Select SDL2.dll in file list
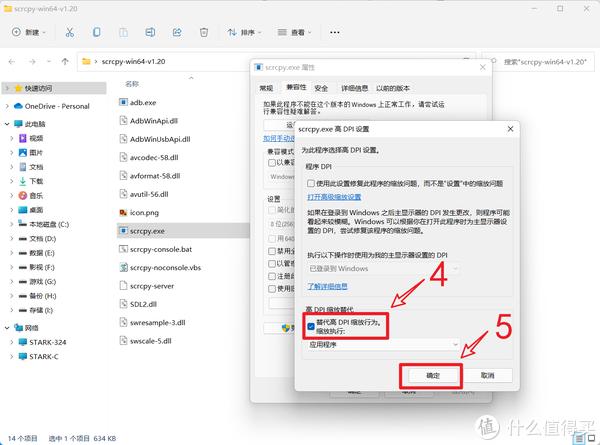The width and height of the screenshot is (600, 445). tap(138, 304)
